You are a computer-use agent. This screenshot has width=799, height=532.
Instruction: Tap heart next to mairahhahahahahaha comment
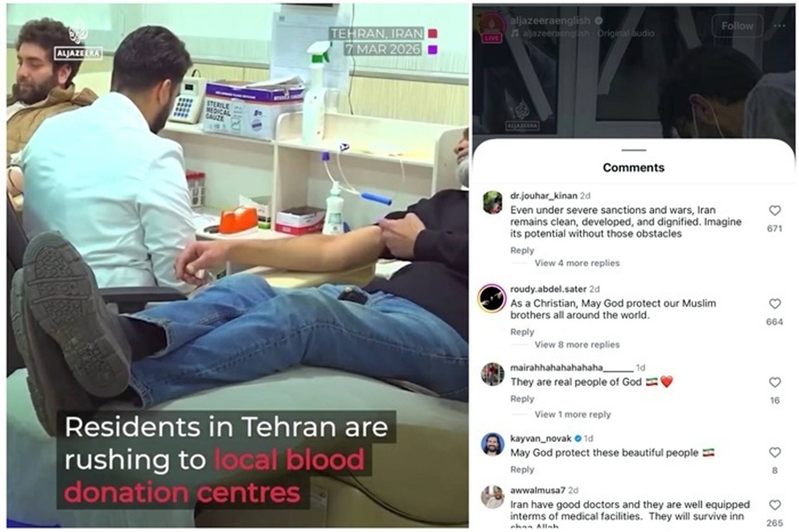click(774, 382)
